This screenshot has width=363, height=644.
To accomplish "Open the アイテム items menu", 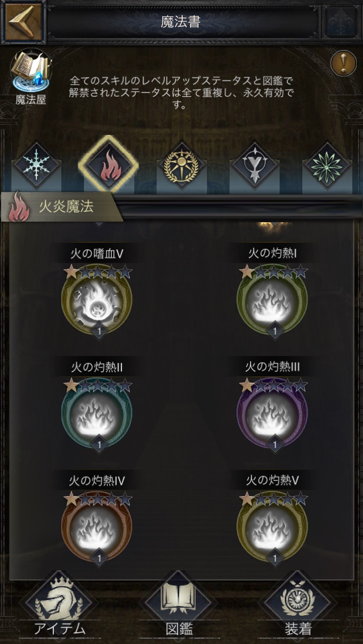I will click(60, 608).
